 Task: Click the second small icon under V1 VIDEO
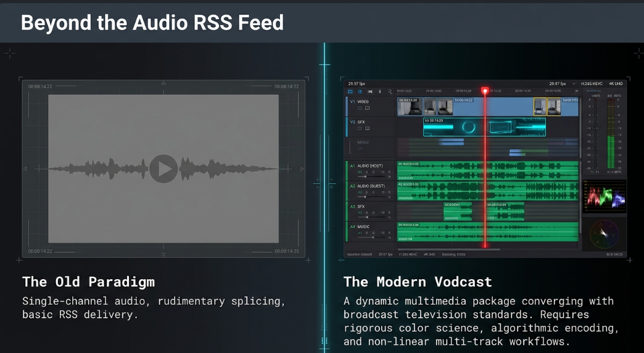367,108
